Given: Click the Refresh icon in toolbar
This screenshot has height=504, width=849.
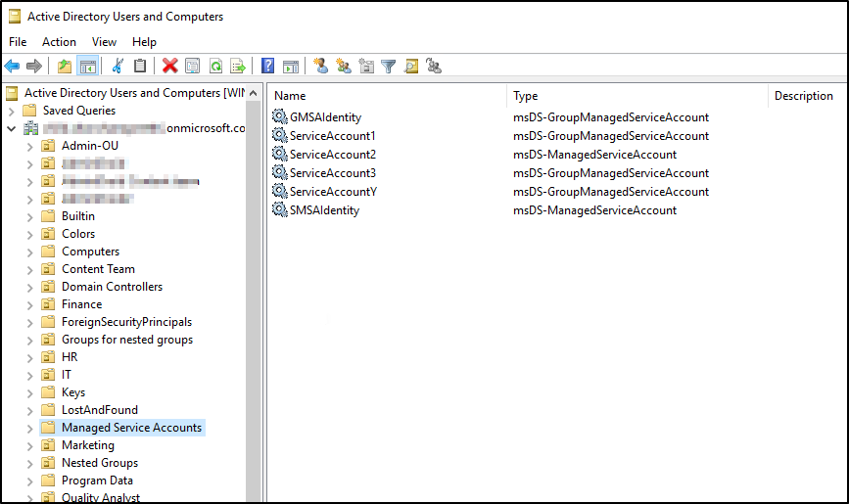Looking at the screenshot, I should click(214, 66).
